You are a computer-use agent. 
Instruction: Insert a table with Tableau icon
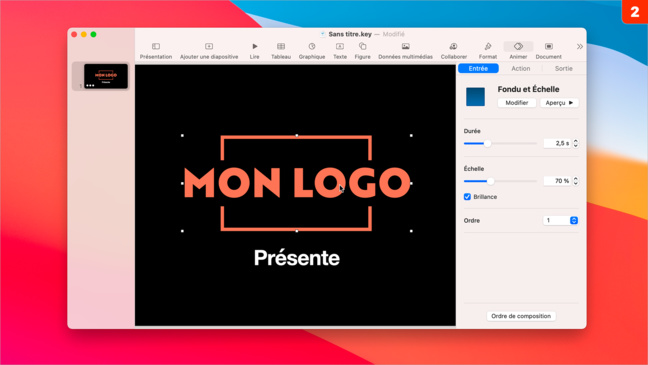pos(281,46)
